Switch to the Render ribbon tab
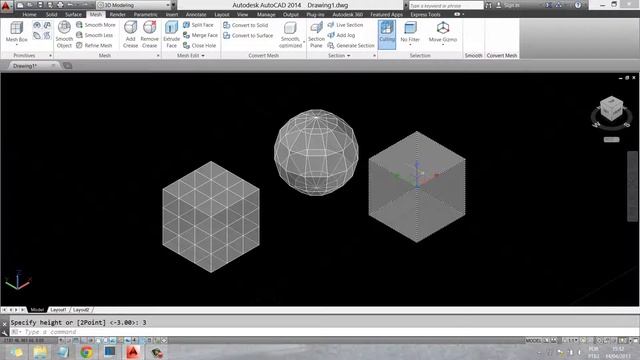Screen dimensions: 640x360 click(118, 14)
